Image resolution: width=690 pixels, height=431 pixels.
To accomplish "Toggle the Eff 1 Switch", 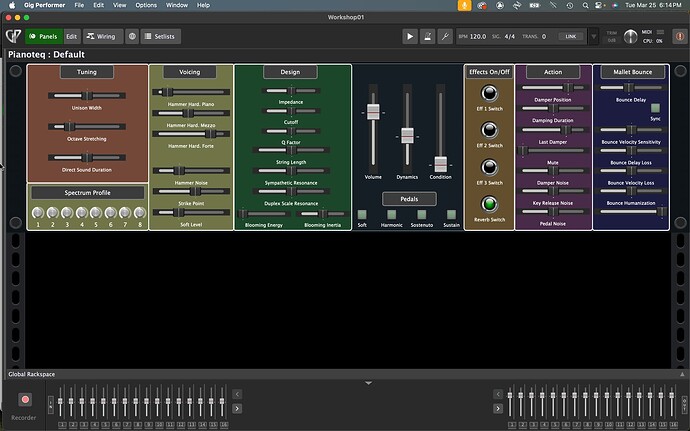I will coord(489,93).
